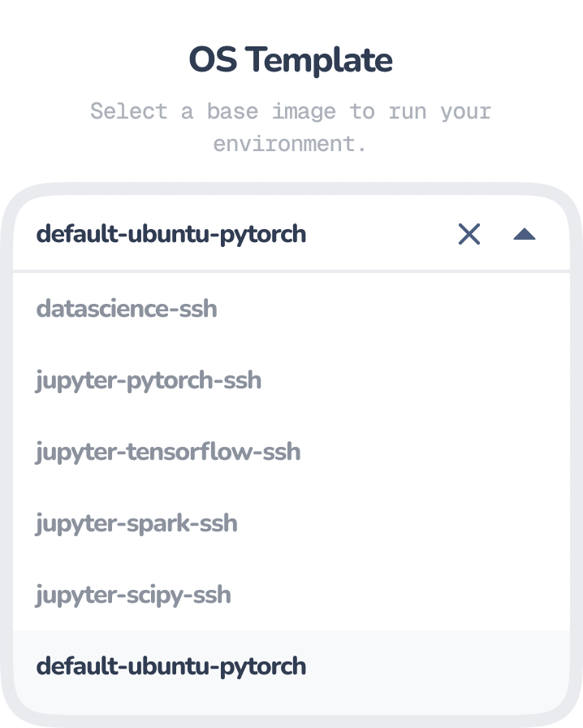Click the base image description text
The width and height of the screenshot is (583, 728).
[x=291, y=127]
